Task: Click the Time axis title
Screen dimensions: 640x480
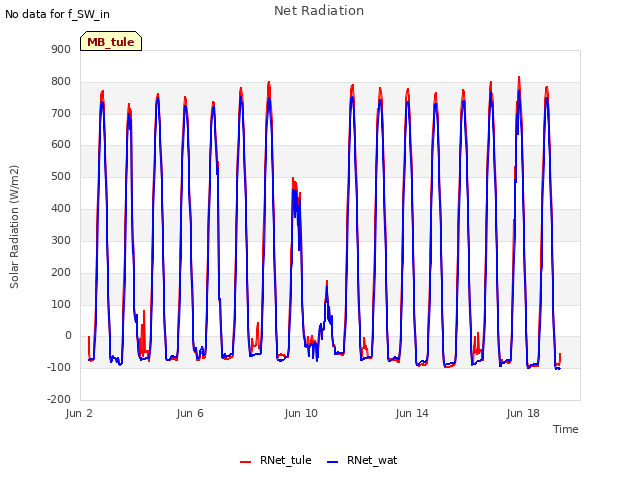Action: 566,429
